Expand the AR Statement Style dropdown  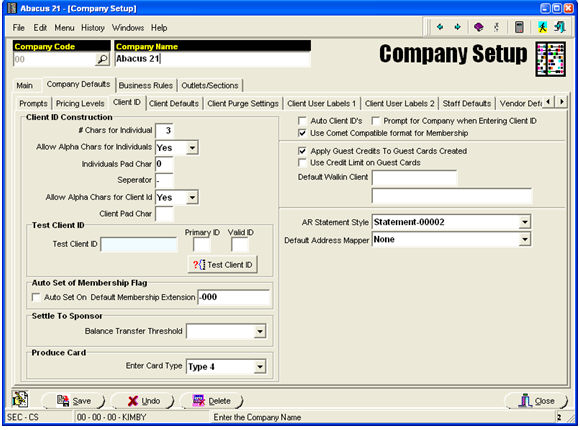[x=525, y=222]
